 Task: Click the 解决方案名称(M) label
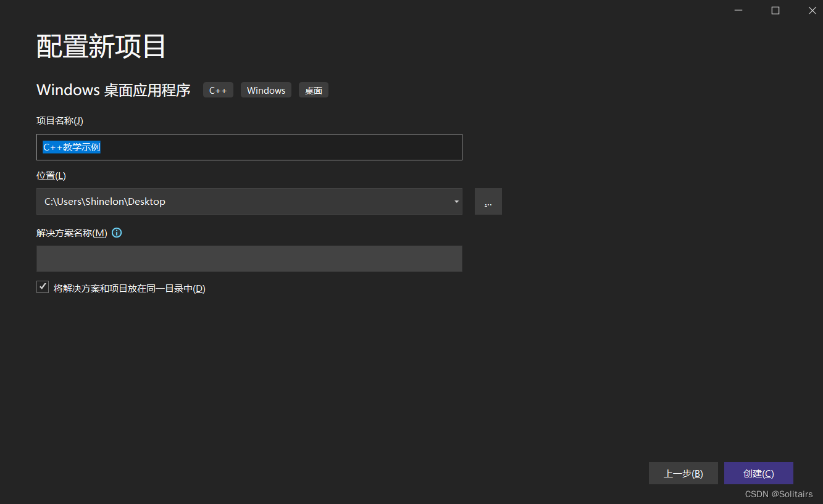point(72,233)
